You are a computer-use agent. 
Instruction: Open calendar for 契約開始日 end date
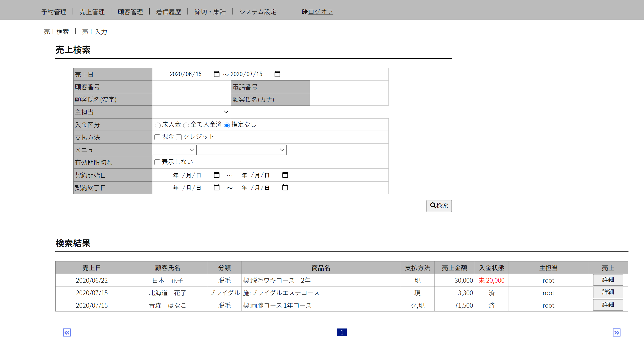click(285, 175)
